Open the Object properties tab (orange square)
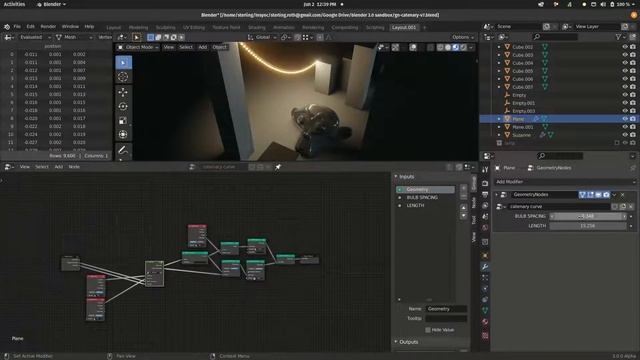The height and width of the screenshot is (360, 640). 485,256
